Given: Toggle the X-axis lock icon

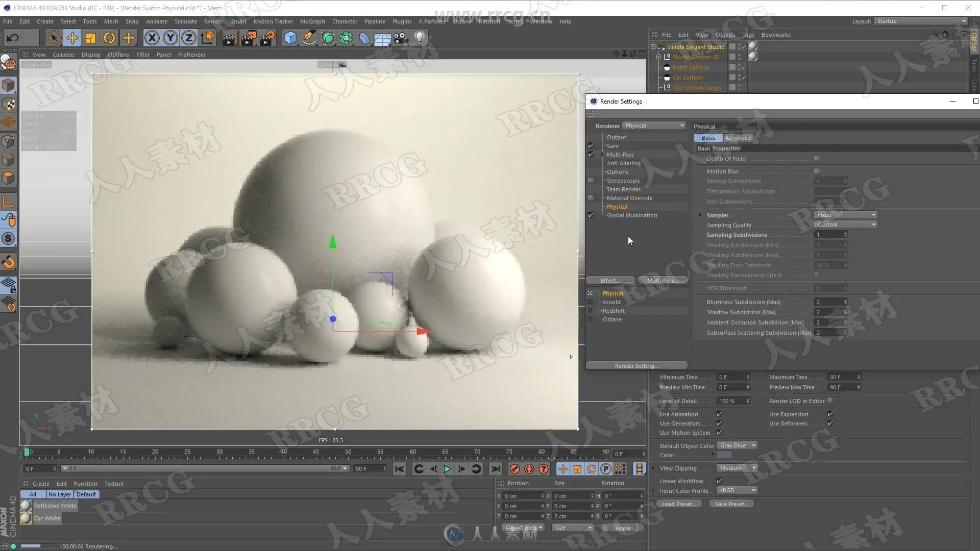Looking at the screenshot, I should (152, 38).
